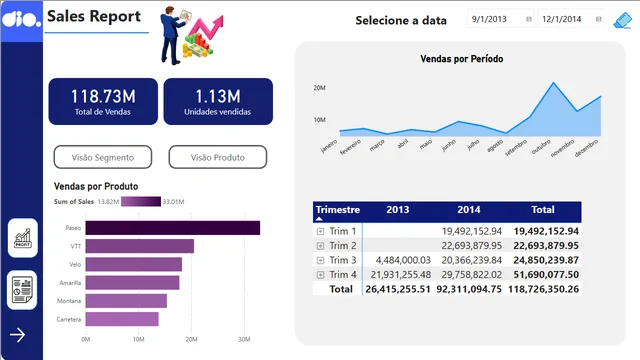
Task: Edit the 12/1/2014 end date field
Action: (571, 19)
